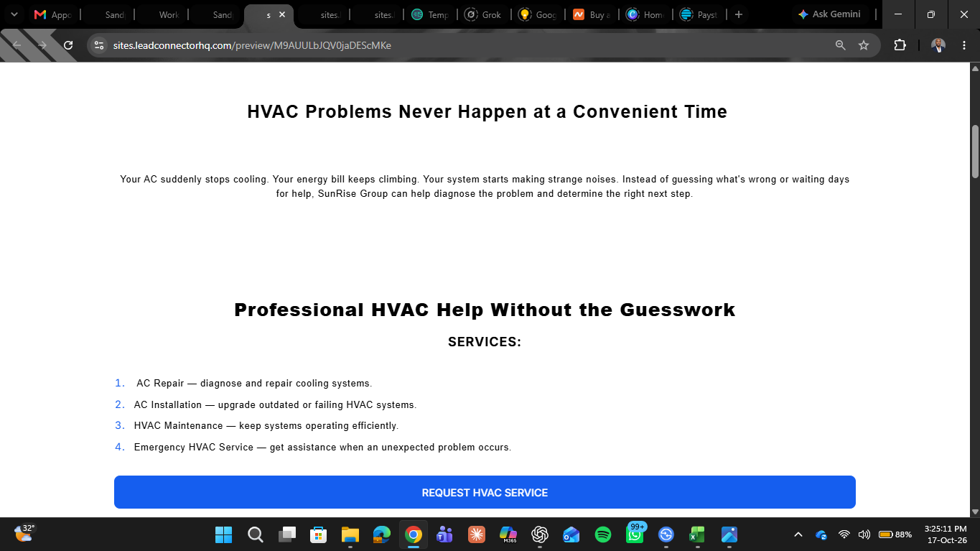Click 'AC Installation' service list item
The width and height of the screenshot is (980, 551).
click(x=275, y=405)
